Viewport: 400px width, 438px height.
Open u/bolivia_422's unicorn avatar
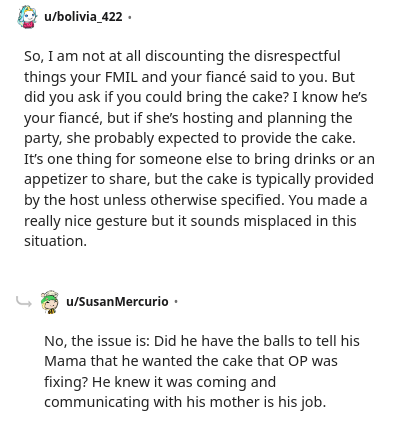(27, 17)
